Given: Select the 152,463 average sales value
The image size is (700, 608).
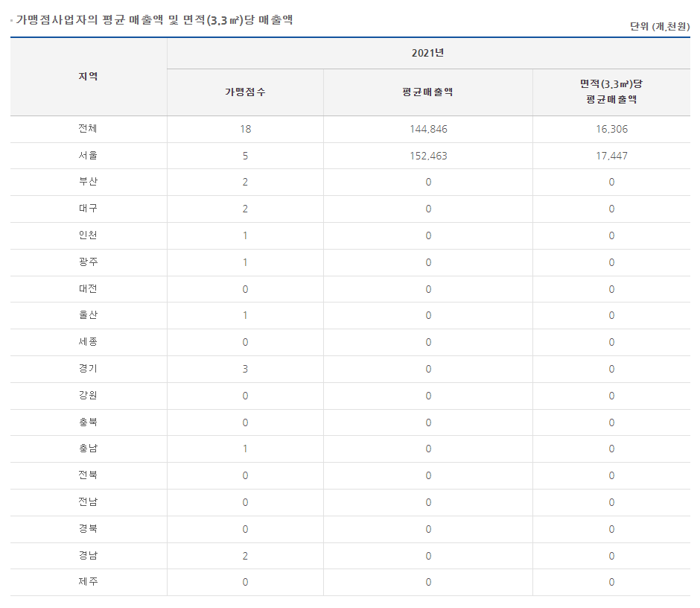Looking at the screenshot, I should click(x=428, y=156).
